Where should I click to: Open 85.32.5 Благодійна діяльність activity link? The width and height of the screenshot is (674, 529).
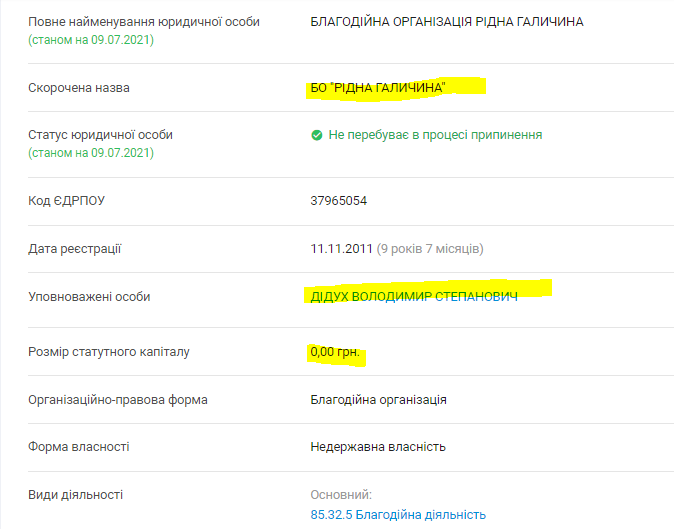coord(398,514)
